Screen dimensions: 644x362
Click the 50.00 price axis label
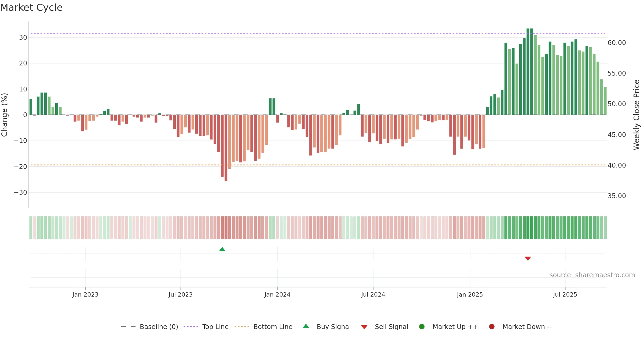617,104
